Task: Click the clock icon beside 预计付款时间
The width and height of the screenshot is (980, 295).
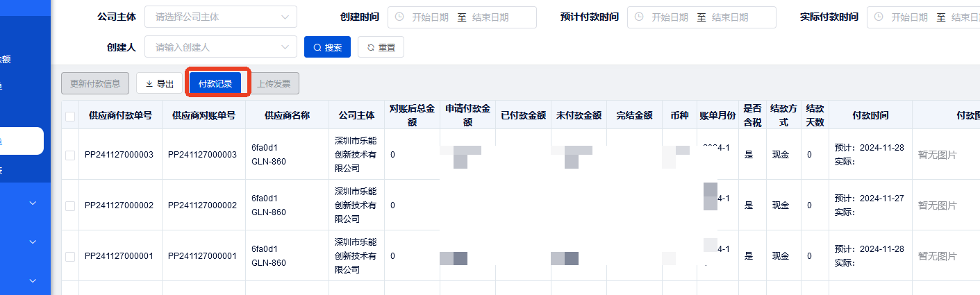Action: click(639, 17)
